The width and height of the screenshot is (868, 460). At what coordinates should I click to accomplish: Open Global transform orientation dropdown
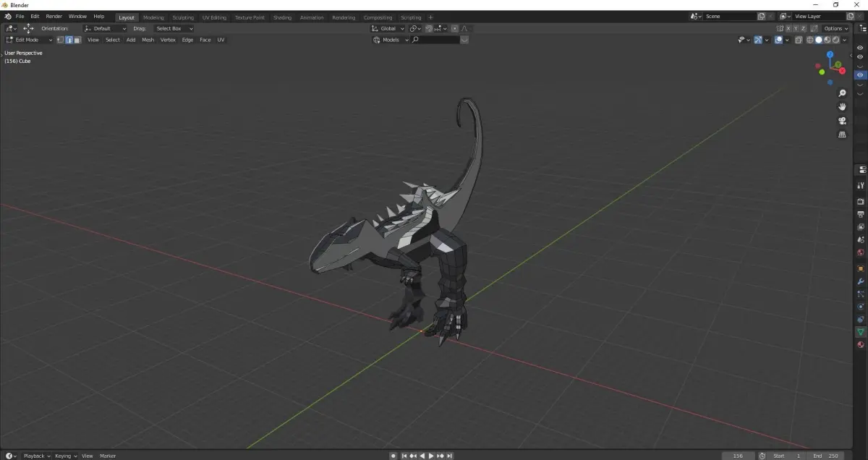click(x=388, y=28)
